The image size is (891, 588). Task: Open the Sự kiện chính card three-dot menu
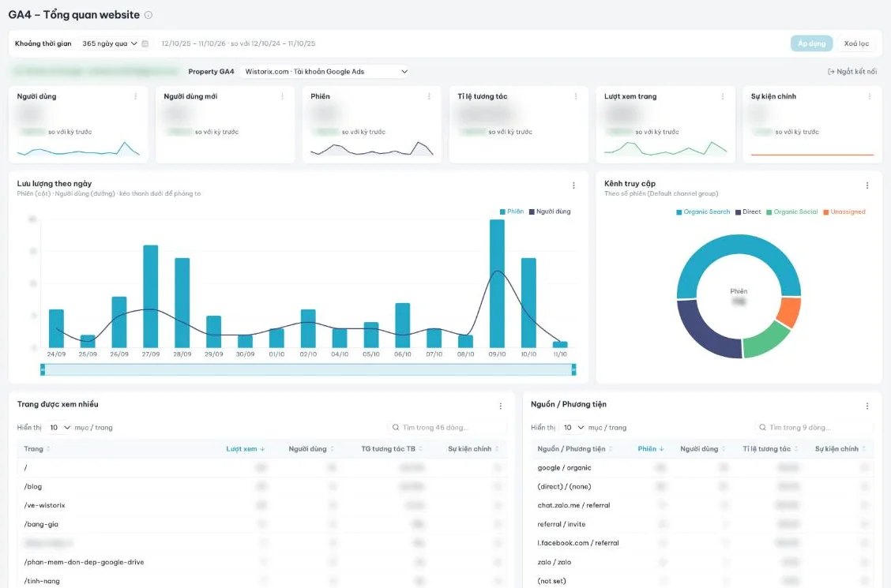click(x=869, y=96)
